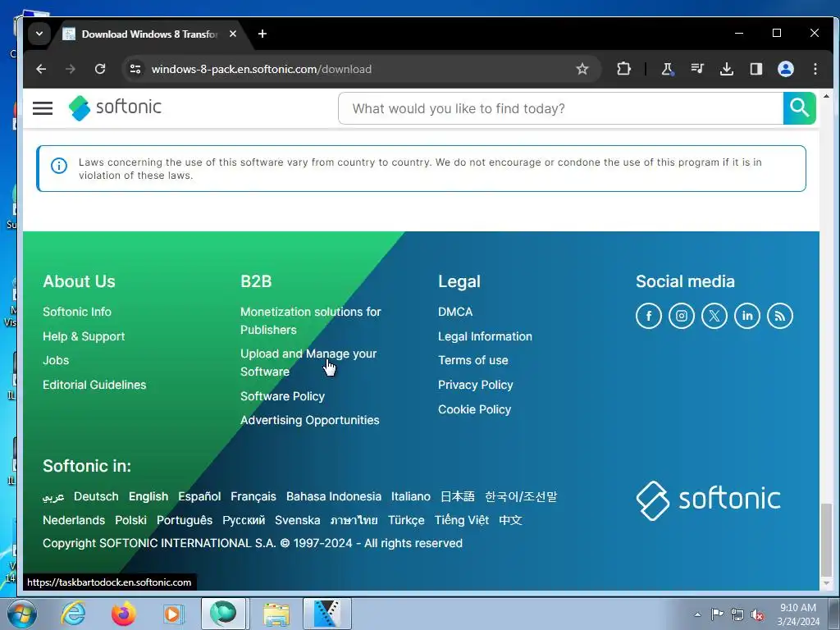Viewport: 840px width, 630px height.
Task: Click the green search magnifier button
Action: click(799, 108)
